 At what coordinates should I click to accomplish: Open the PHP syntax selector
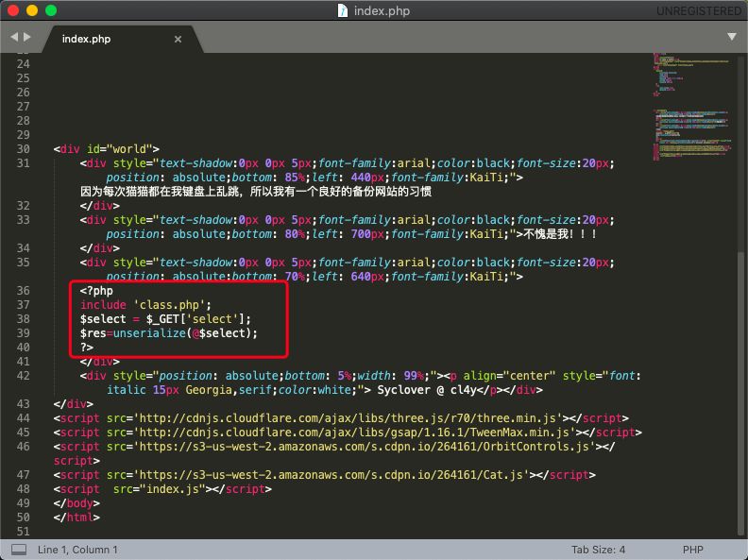(692, 550)
